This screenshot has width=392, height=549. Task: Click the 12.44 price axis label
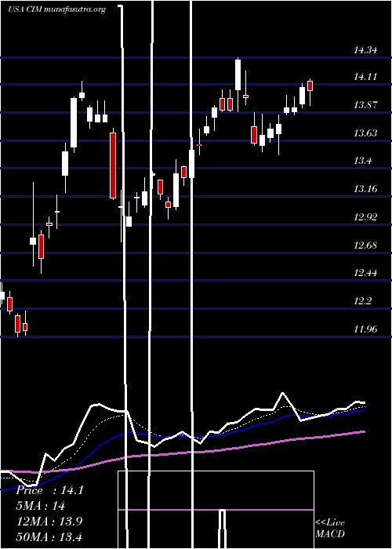[x=365, y=273]
